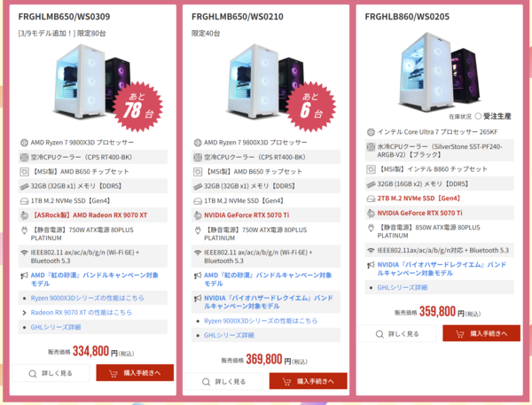
Task: Click the cart icon in WS0210 purchase button
Action: click(286, 382)
